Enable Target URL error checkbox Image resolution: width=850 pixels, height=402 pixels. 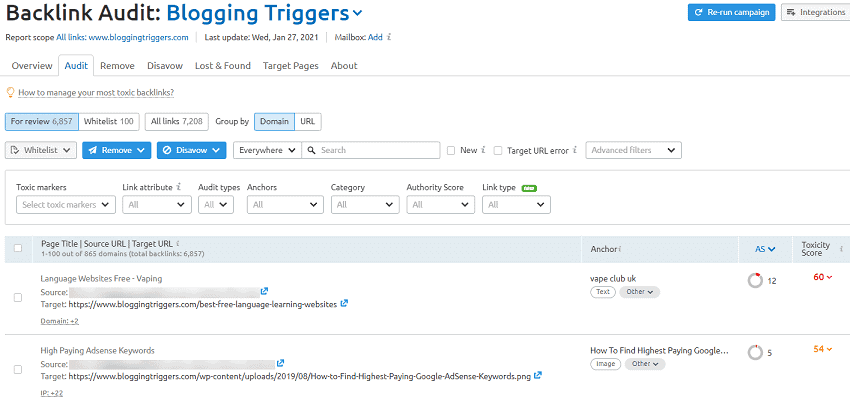click(x=498, y=151)
